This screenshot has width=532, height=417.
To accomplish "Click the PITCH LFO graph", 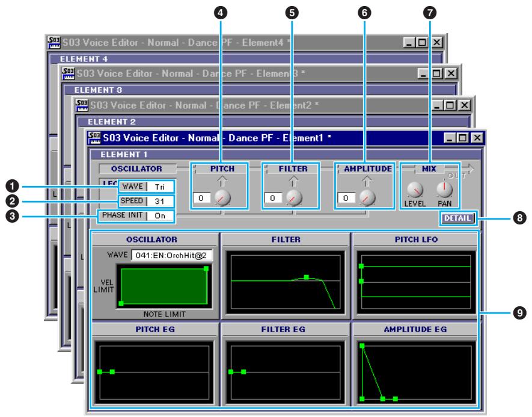I will click(416, 282).
